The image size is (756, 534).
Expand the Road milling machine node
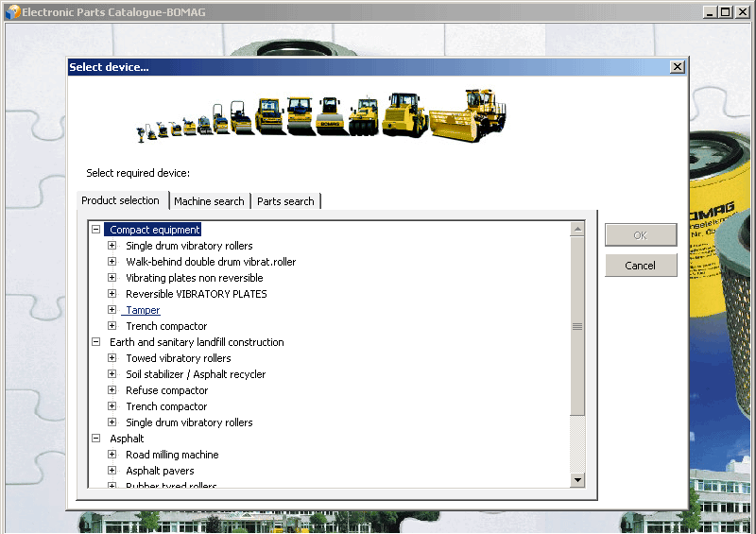point(112,455)
